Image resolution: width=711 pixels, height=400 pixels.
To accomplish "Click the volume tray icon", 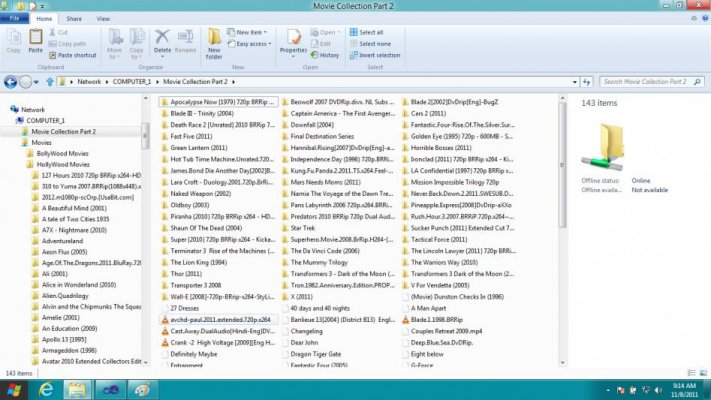I will (658, 390).
